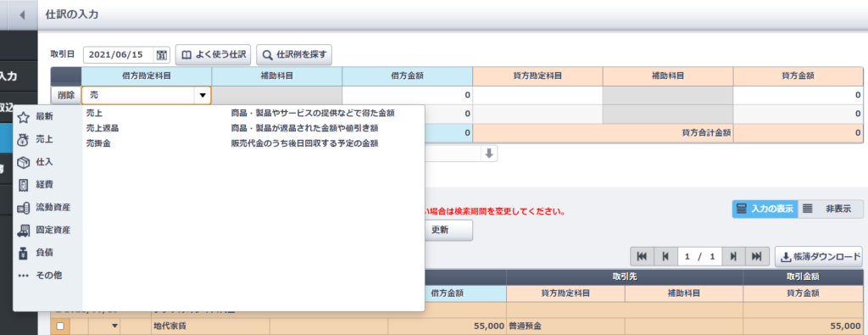Click the 固定資産 category icon

tap(23, 230)
